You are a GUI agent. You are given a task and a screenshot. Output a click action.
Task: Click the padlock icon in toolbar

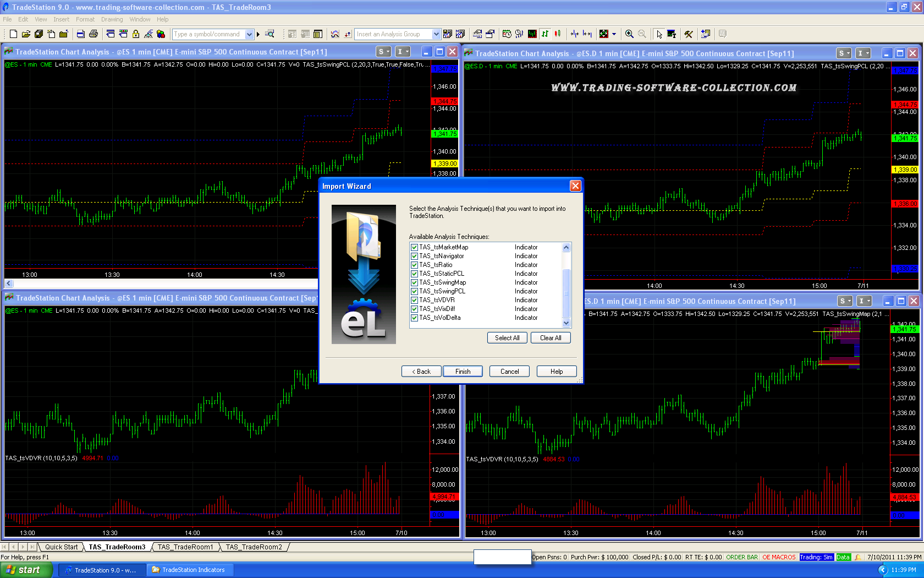coord(135,34)
